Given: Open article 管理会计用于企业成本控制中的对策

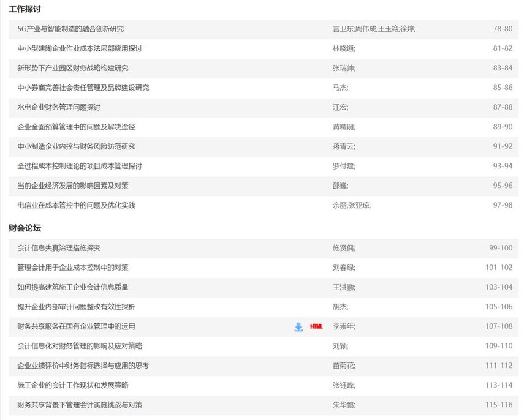Looking at the screenshot, I should coord(73,268).
